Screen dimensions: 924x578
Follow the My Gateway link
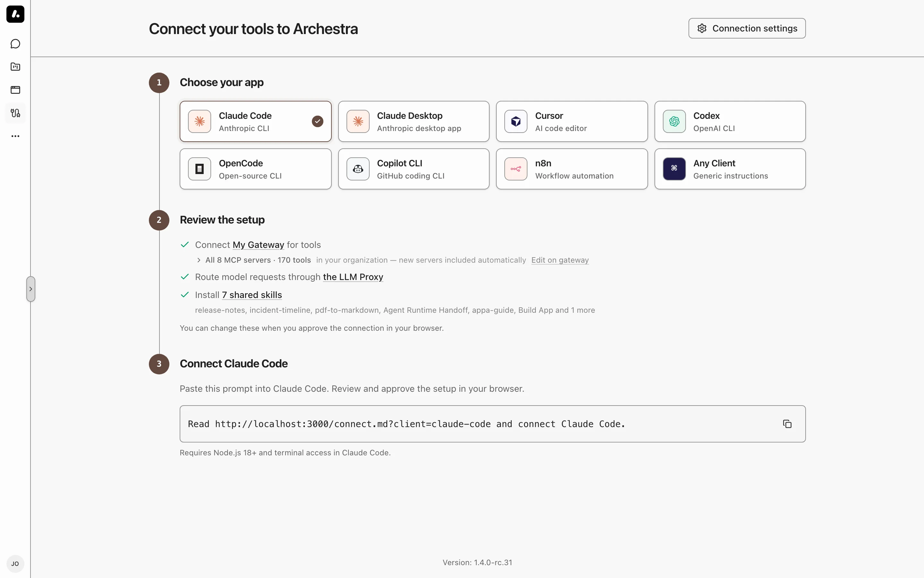pos(259,245)
